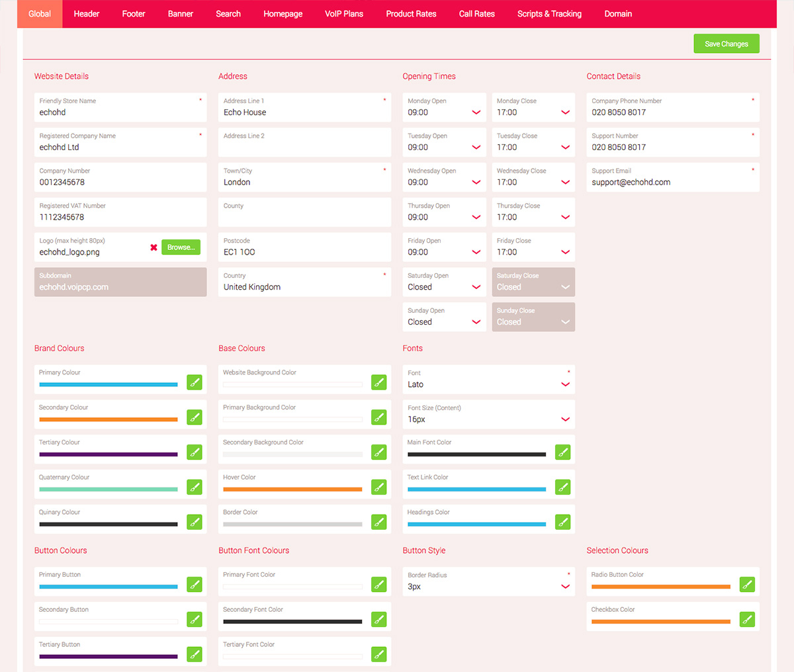Click the Friendly Store Name field
This screenshot has height=672, width=794.
120,107
